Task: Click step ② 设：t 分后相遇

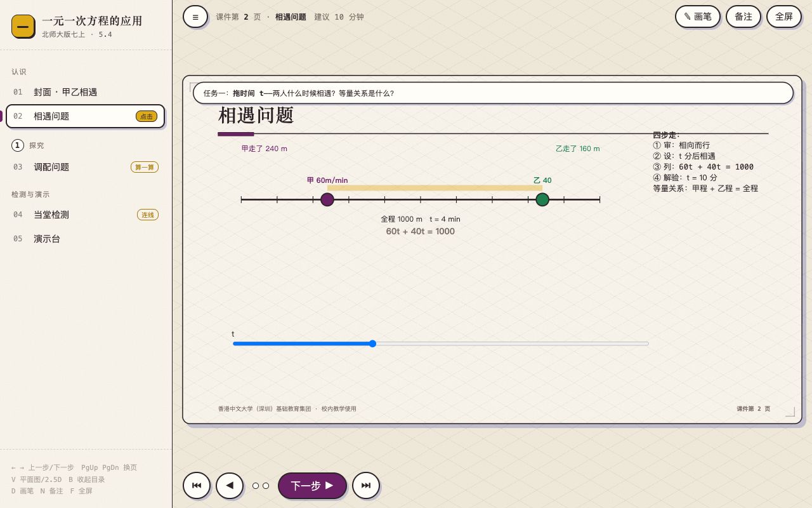Action: point(684,156)
